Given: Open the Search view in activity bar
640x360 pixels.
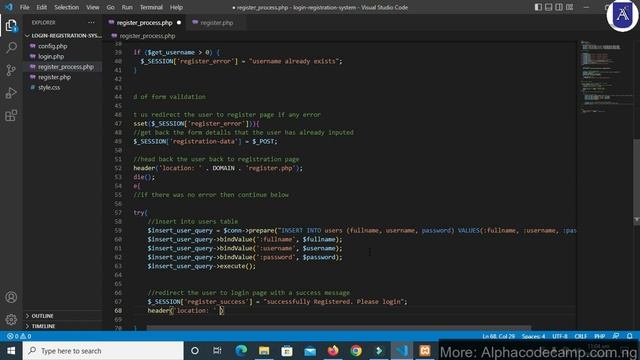Looking at the screenshot, I should 11,47.
